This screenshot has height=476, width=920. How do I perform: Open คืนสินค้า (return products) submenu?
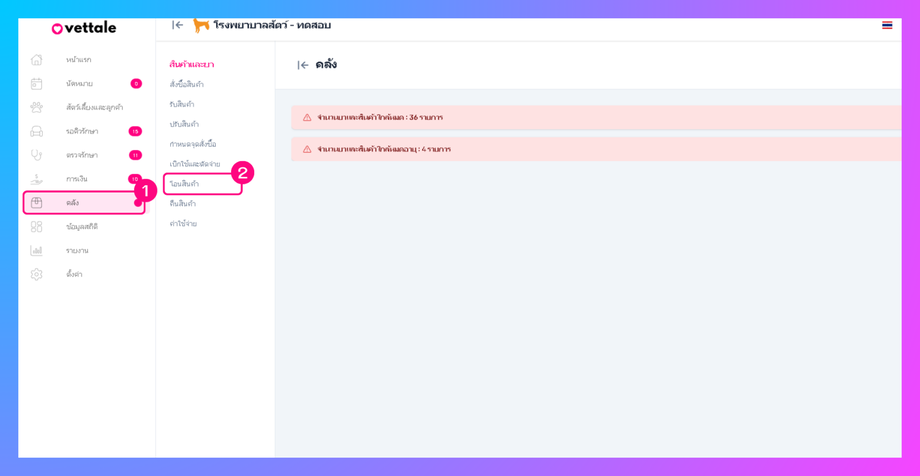pyautogui.click(x=182, y=204)
